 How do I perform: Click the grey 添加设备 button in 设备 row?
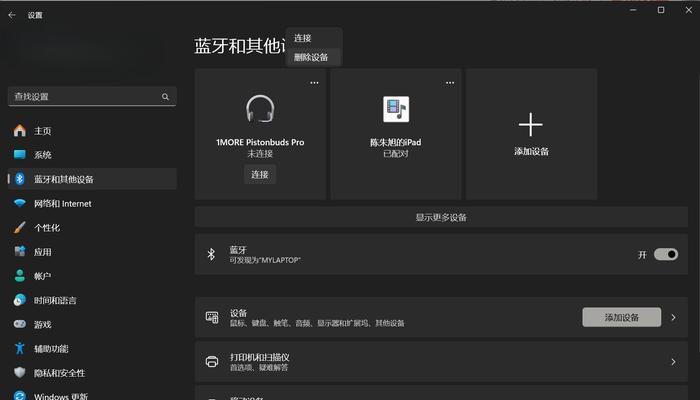tap(621, 317)
